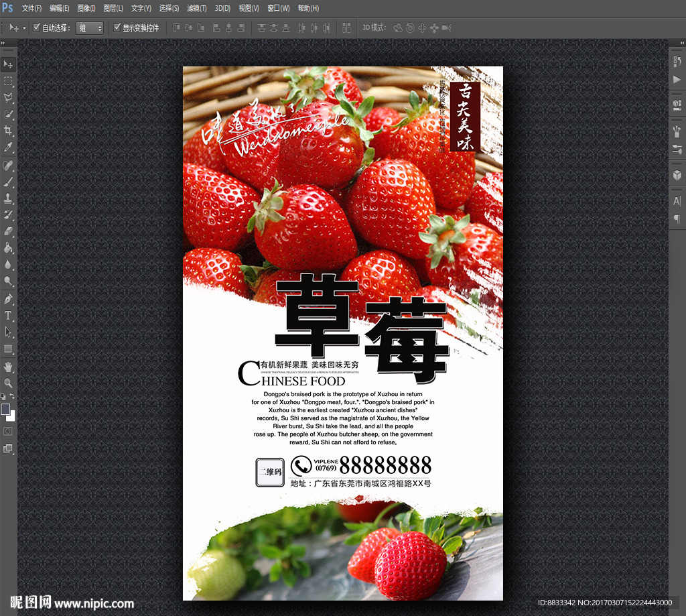This screenshot has height=616, width=686.
Task: Align horizontal centers in options bar
Action: 228,28
